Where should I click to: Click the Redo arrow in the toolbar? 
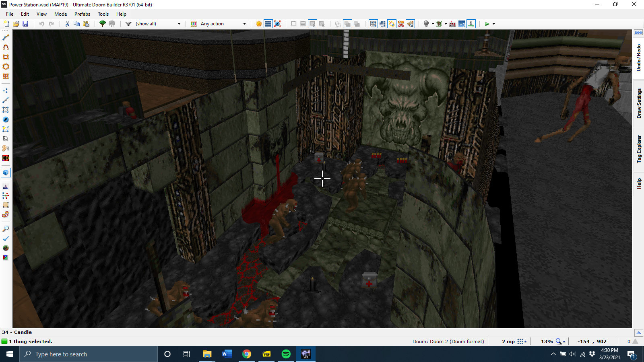tap(51, 24)
